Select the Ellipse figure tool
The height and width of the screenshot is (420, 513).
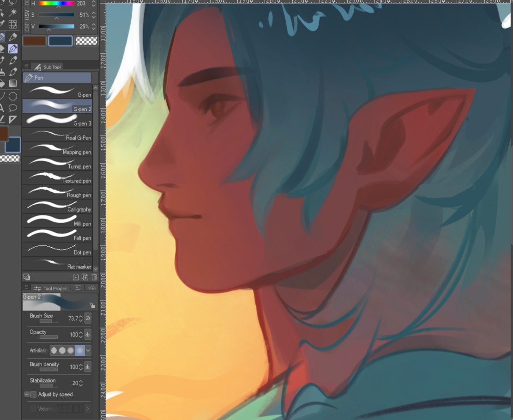pyautogui.click(x=13, y=96)
